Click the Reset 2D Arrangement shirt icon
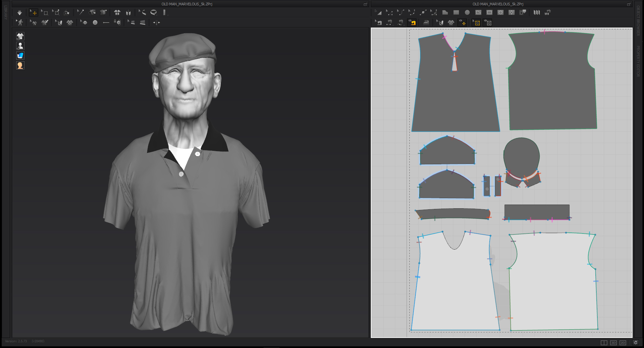The image size is (644, 348). [x=117, y=12]
